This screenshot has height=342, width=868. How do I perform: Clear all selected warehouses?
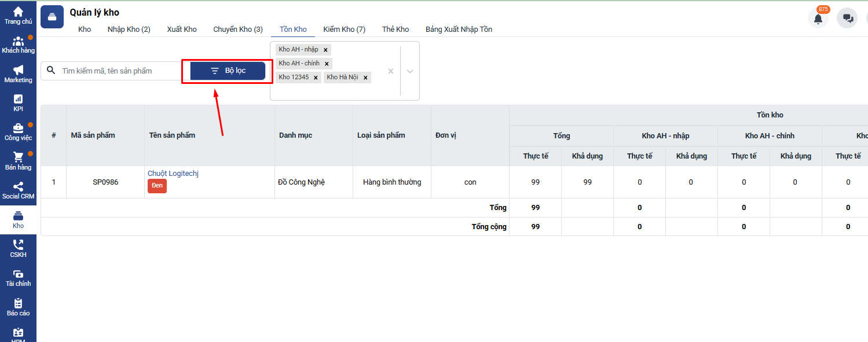click(390, 71)
